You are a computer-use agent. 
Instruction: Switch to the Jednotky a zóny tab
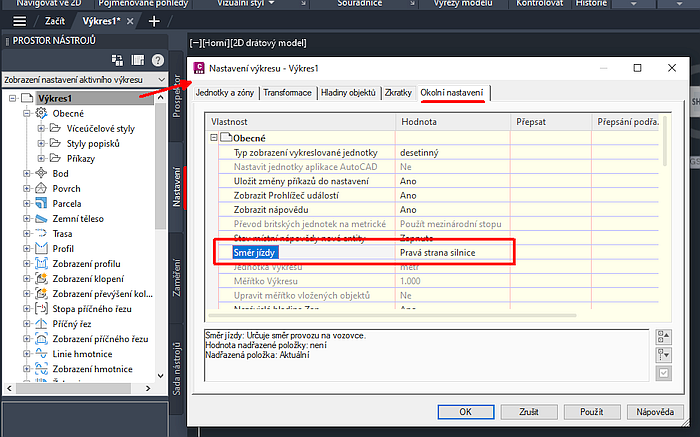225,93
